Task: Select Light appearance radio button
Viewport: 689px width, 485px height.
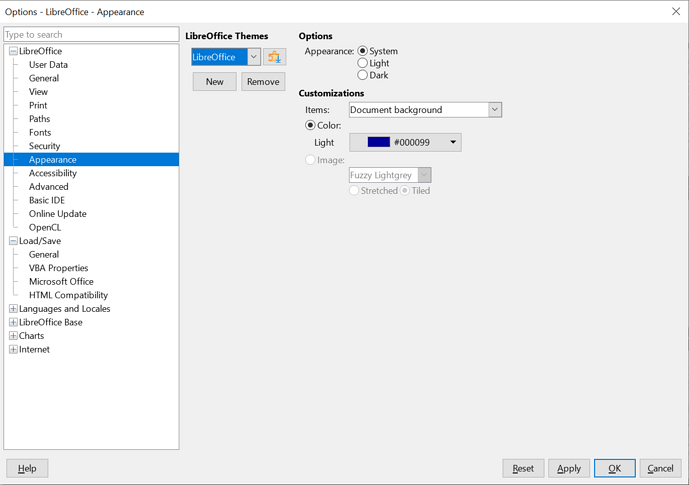Action: pos(363,63)
